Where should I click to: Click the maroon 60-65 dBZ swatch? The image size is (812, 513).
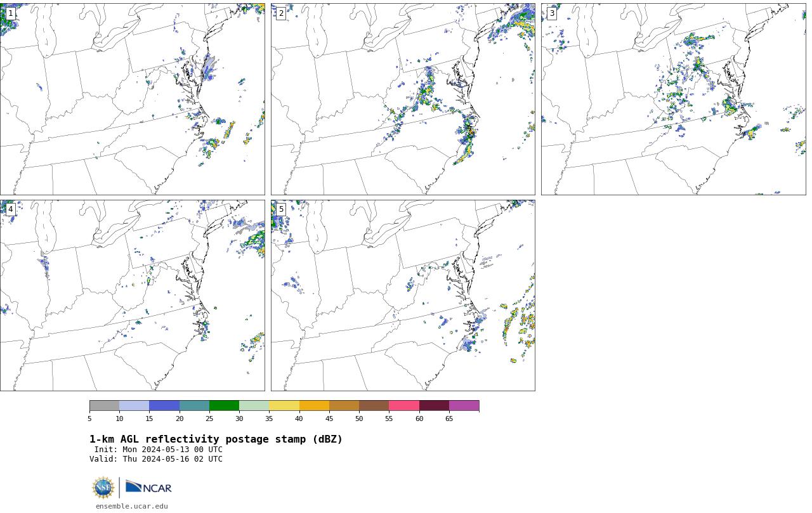click(434, 406)
